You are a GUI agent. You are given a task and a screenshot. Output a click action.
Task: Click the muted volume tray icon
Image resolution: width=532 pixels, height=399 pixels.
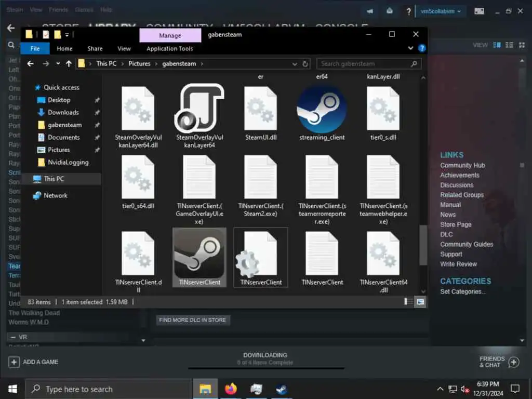click(465, 389)
